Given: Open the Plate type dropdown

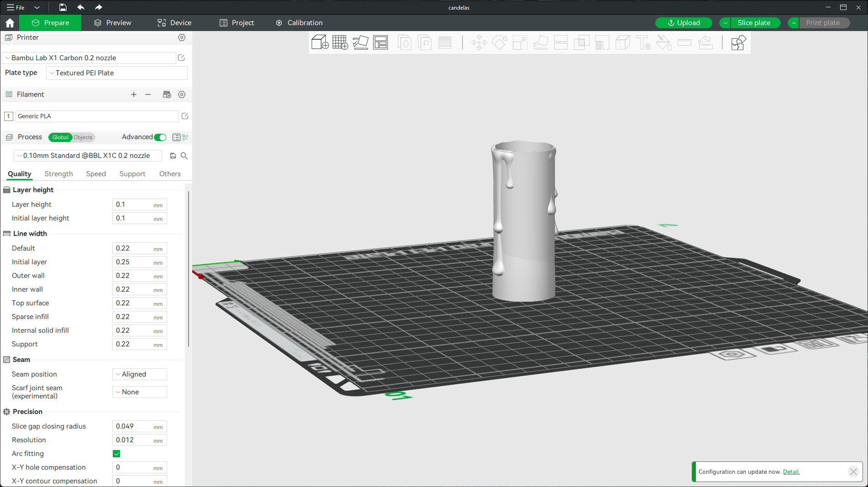Looking at the screenshot, I should click(117, 73).
